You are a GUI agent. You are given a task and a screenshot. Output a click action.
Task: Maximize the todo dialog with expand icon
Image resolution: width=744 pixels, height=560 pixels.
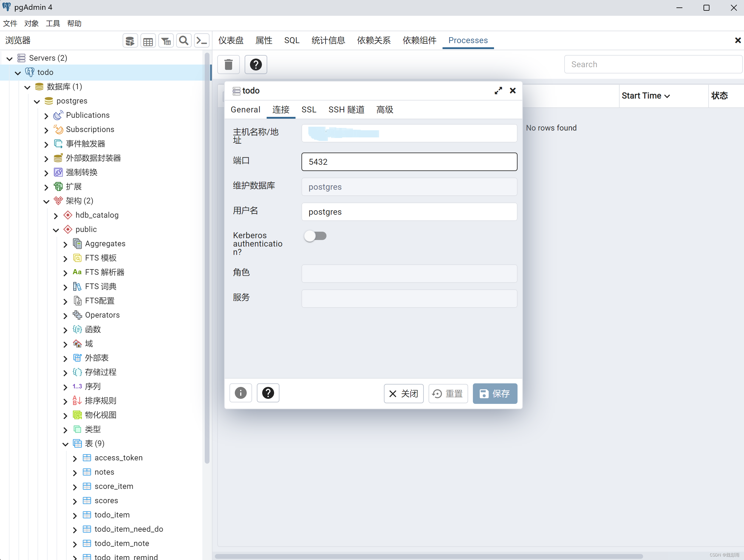pyautogui.click(x=498, y=91)
